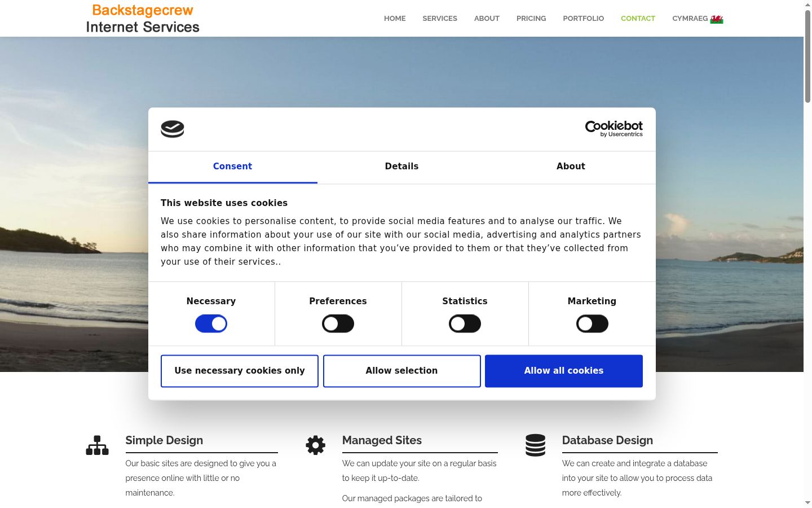Click the Welsh flag icon
The width and height of the screenshot is (812, 508).
click(717, 19)
